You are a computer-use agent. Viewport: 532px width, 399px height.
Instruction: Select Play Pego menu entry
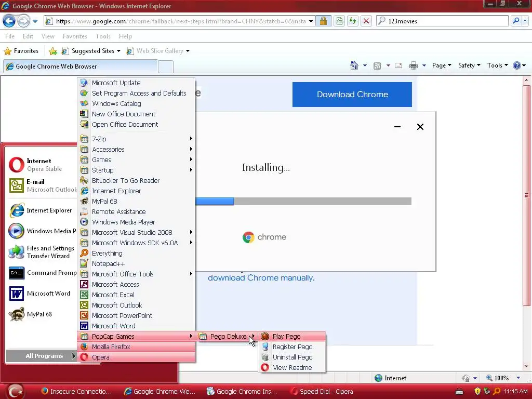click(x=292, y=336)
